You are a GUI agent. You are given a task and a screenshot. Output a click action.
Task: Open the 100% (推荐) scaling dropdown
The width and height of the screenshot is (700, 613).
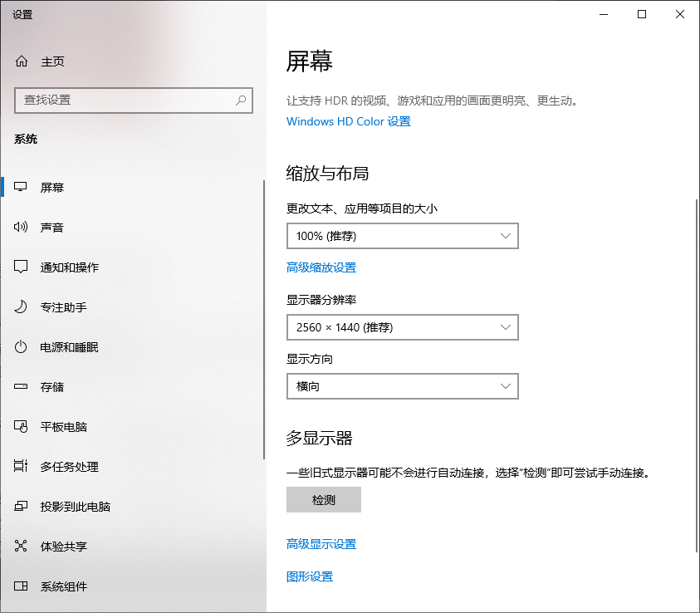[x=402, y=236]
